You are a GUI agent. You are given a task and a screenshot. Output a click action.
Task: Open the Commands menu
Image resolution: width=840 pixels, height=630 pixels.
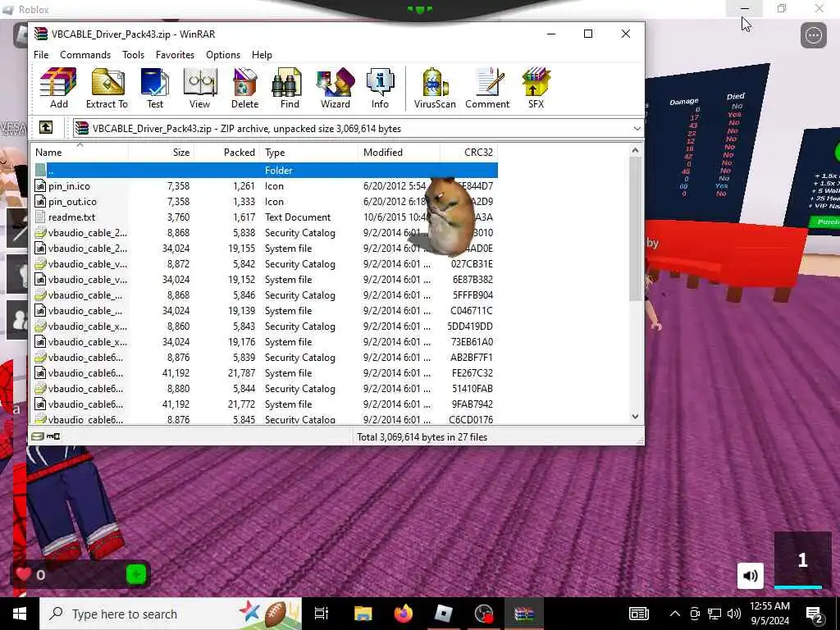[85, 55]
